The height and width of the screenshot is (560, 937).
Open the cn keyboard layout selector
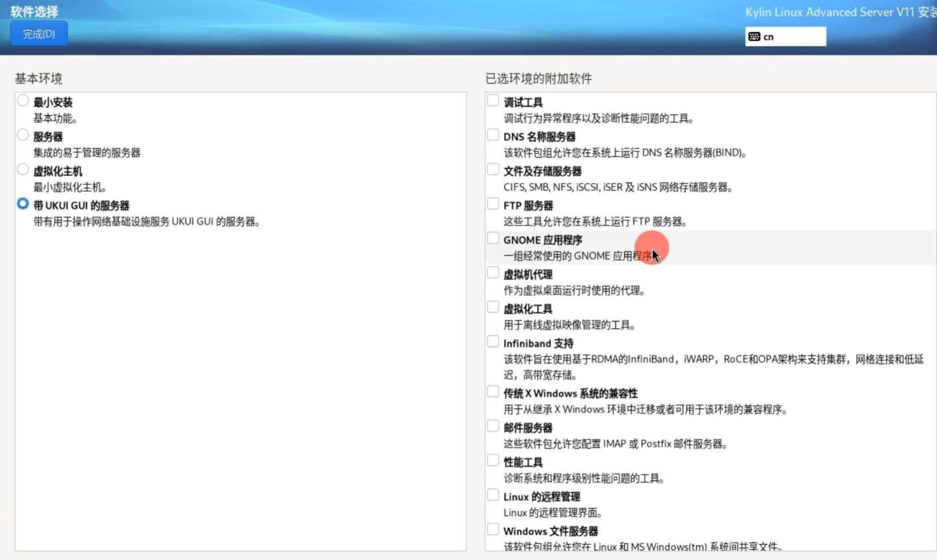[x=785, y=37]
